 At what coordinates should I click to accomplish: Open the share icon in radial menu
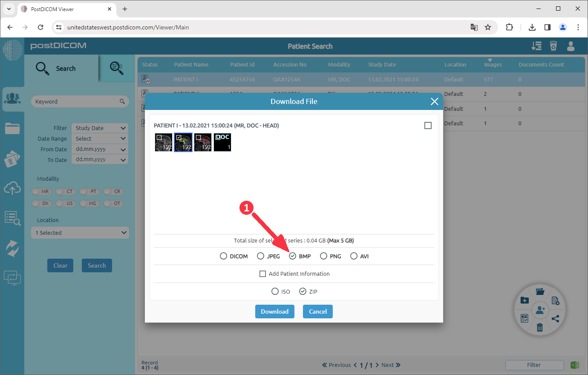pyautogui.click(x=556, y=318)
